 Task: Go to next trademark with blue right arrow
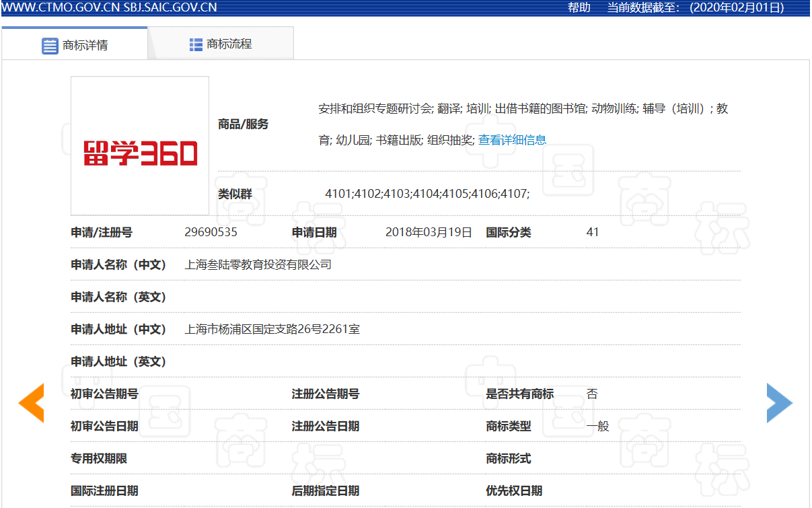(780, 403)
